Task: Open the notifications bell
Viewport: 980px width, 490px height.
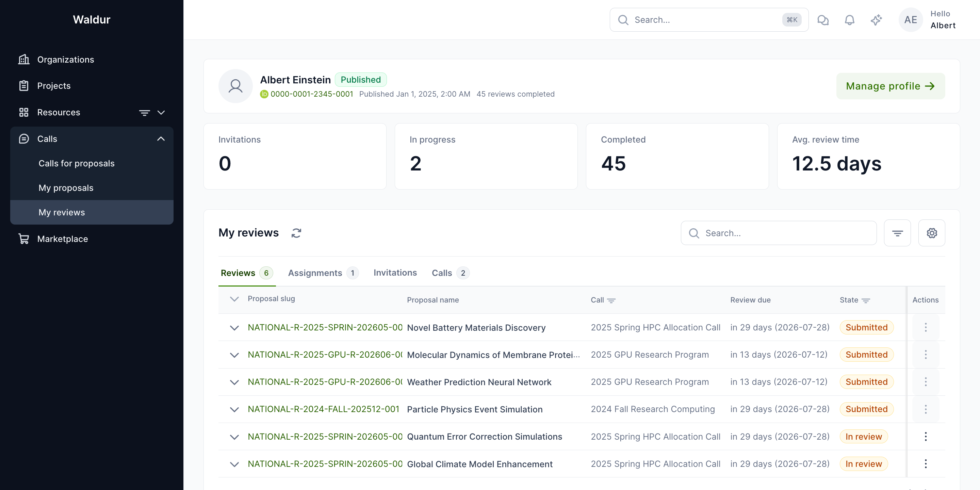Action: [x=850, y=20]
